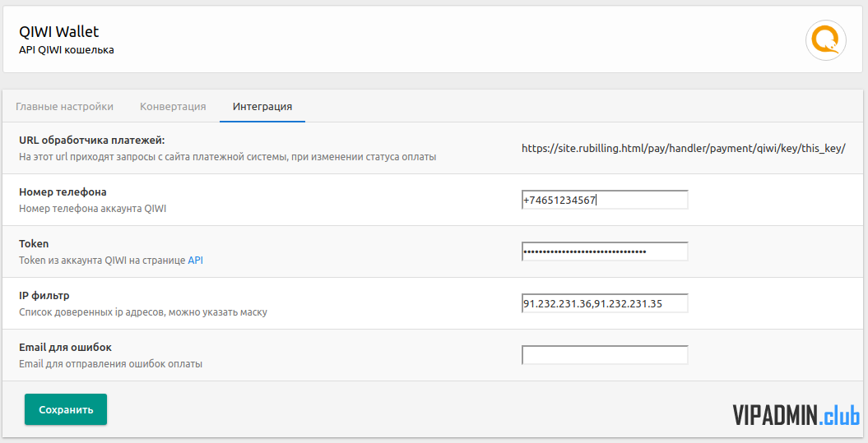Screen dimensions: 868x443
Task: Place cursor in the IP фильтр field
Action: click(605, 303)
